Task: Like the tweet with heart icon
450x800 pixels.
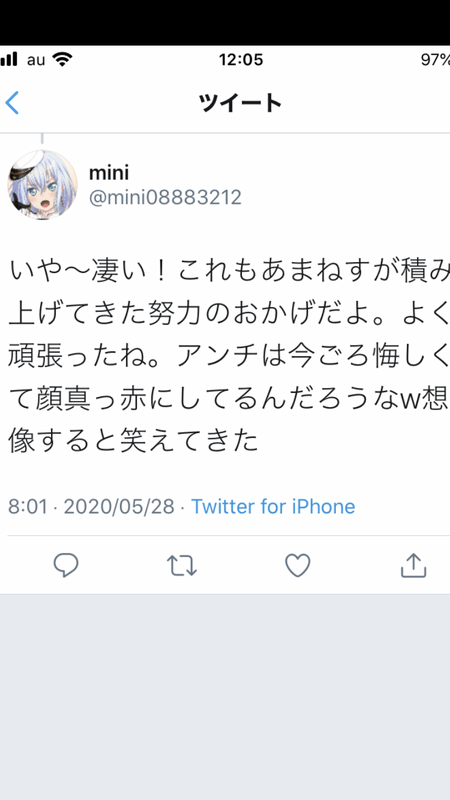Action: 297,565
